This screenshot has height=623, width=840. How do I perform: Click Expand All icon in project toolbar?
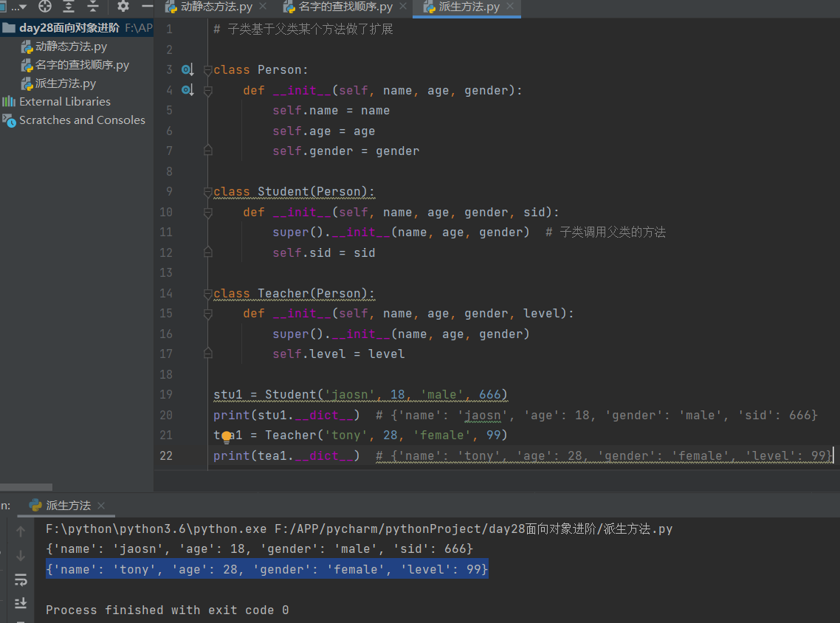pyautogui.click(x=69, y=7)
